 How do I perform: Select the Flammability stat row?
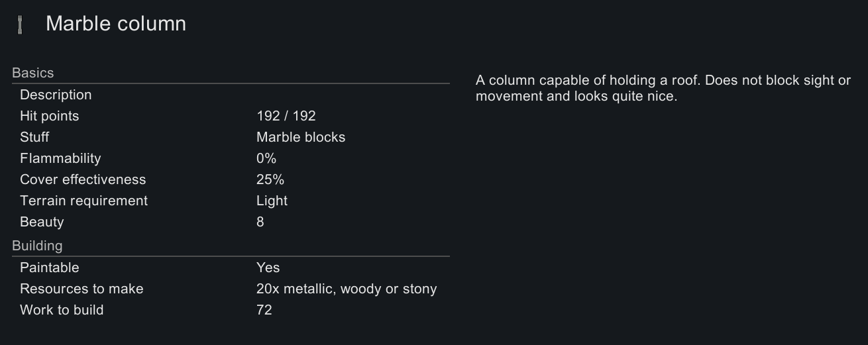click(231, 158)
